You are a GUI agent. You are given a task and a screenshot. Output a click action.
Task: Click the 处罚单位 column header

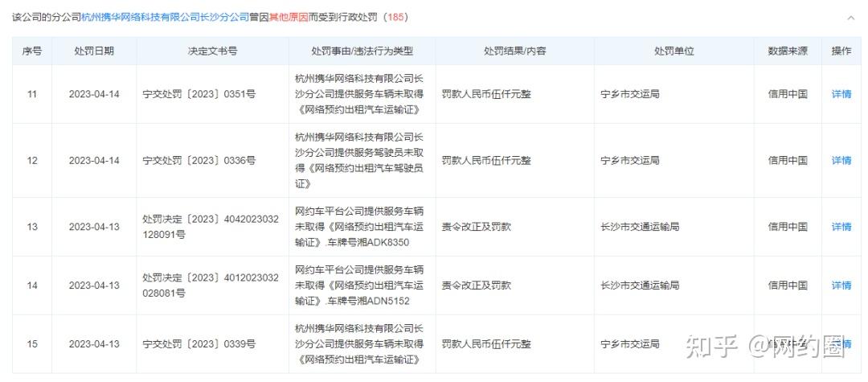(x=674, y=51)
